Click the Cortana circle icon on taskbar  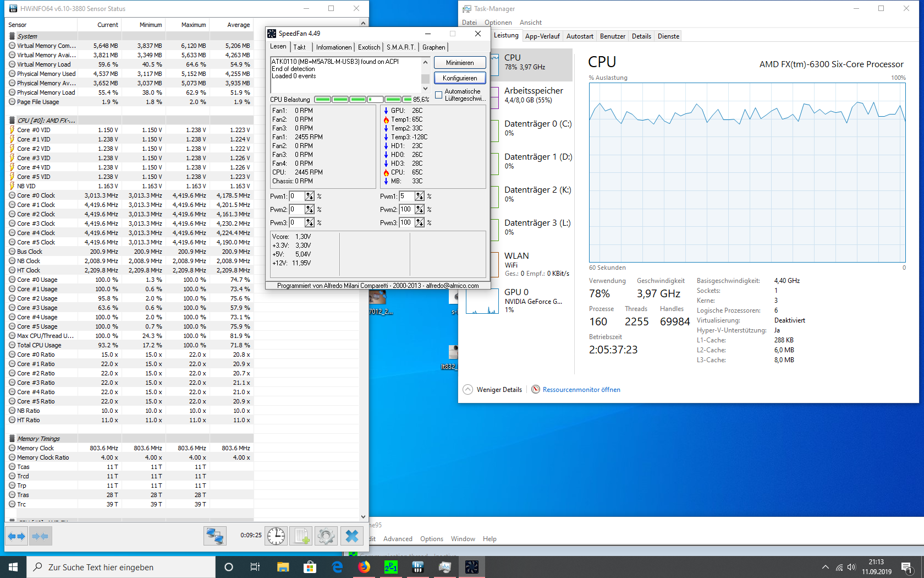[229, 567]
